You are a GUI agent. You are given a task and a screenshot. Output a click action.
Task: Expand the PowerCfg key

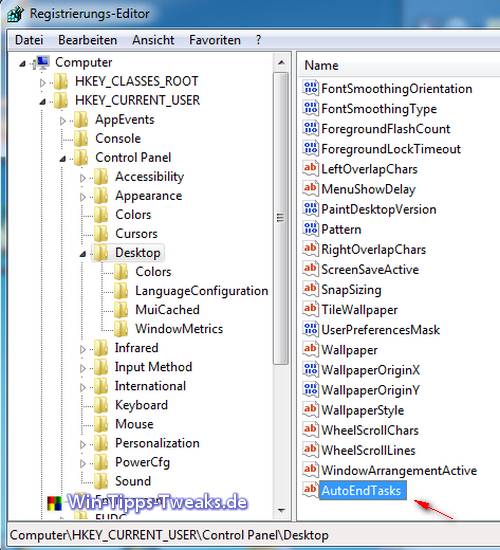pos(83,463)
